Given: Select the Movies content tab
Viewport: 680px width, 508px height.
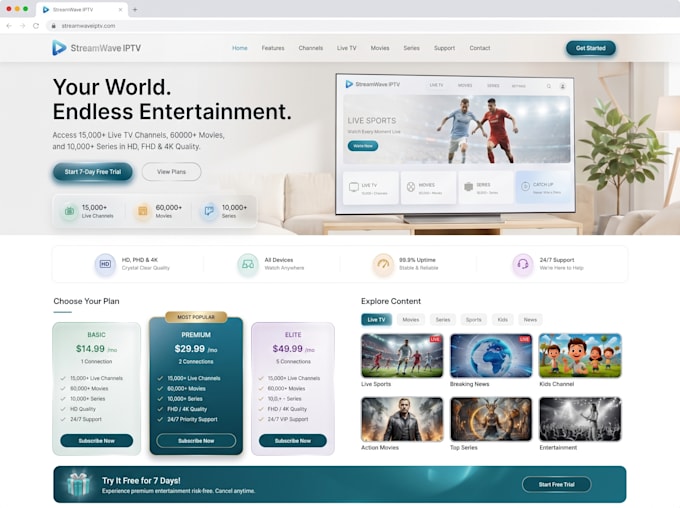Looking at the screenshot, I should click(x=411, y=320).
